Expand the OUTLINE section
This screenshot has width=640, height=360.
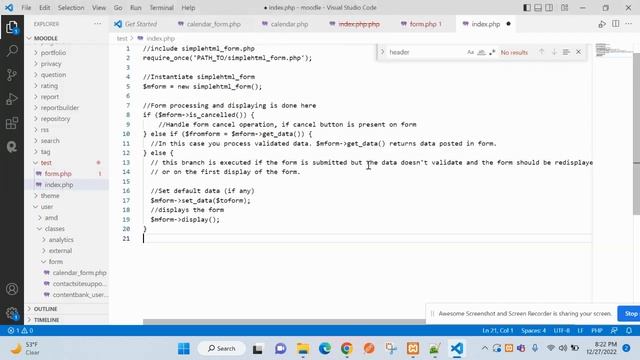point(45,309)
